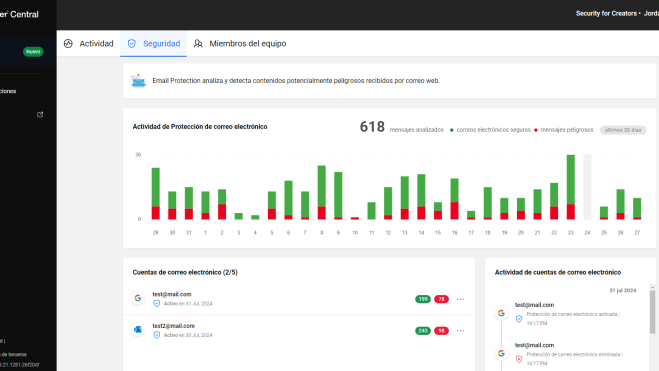The image size is (659, 371).
Task: Select the Seguridad tab
Action: tap(153, 44)
